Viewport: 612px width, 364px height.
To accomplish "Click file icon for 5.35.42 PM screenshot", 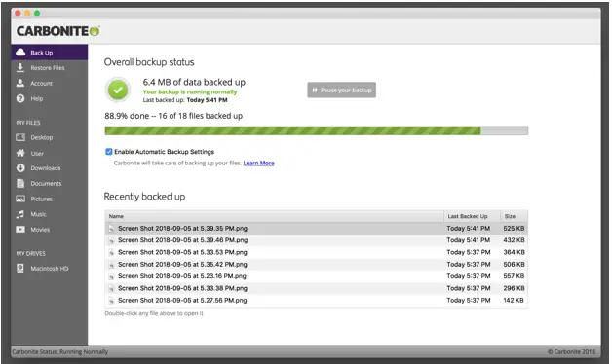I will pos(111,265).
